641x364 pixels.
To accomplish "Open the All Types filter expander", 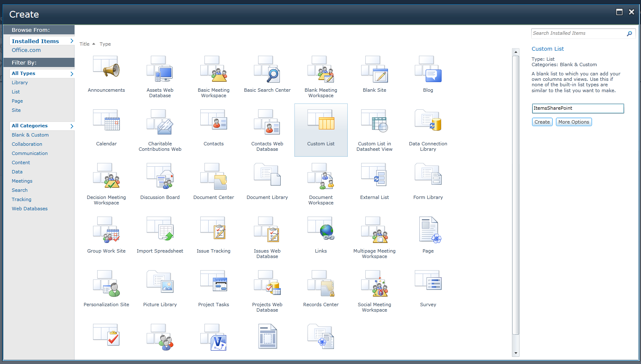I will [72, 73].
